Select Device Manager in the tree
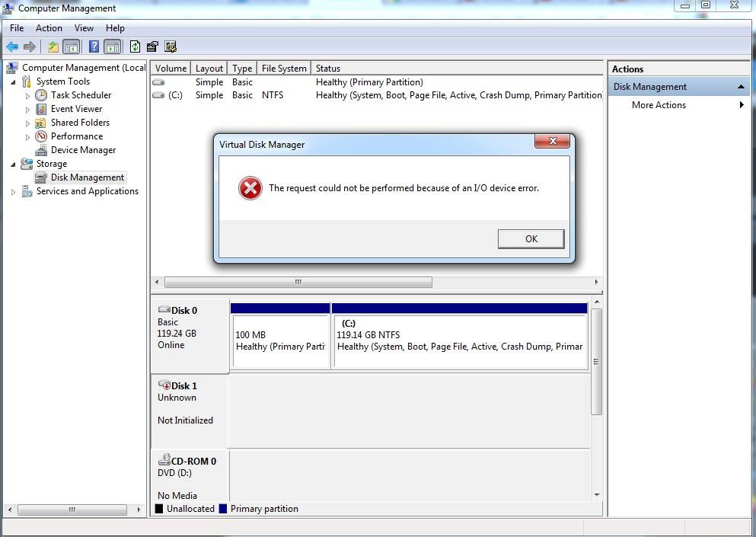The height and width of the screenshot is (537, 756). 83,150
